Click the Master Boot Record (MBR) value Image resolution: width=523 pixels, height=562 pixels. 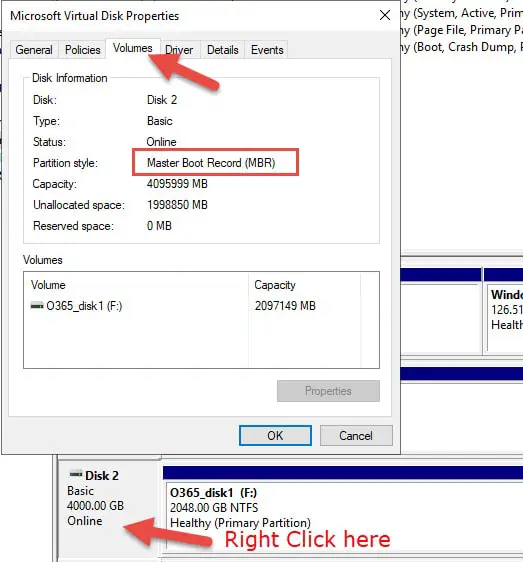211,163
